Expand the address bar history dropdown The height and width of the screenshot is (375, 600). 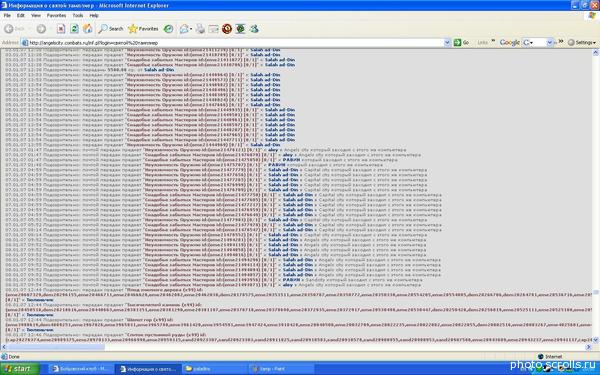[447, 43]
